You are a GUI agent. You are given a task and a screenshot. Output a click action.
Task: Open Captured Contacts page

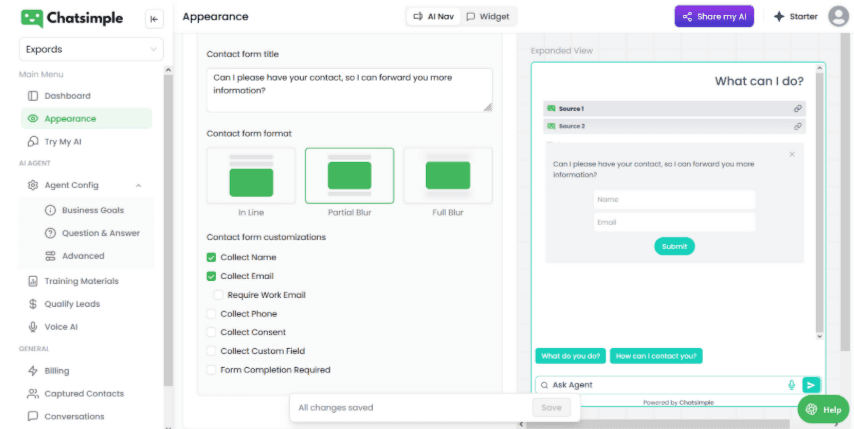tap(84, 394)
